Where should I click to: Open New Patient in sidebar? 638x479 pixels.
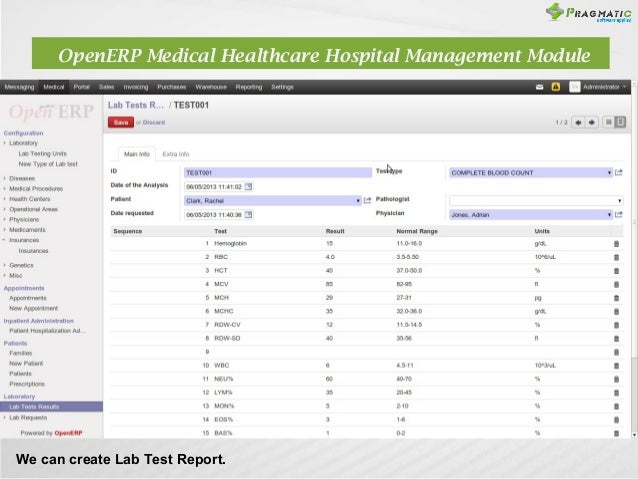click(x=26, y=363)
